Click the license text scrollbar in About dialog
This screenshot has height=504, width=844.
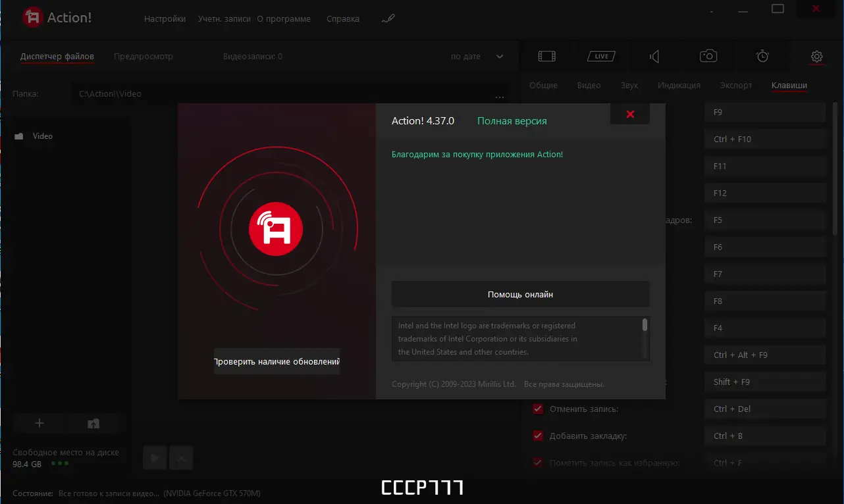tap(645, 325)
